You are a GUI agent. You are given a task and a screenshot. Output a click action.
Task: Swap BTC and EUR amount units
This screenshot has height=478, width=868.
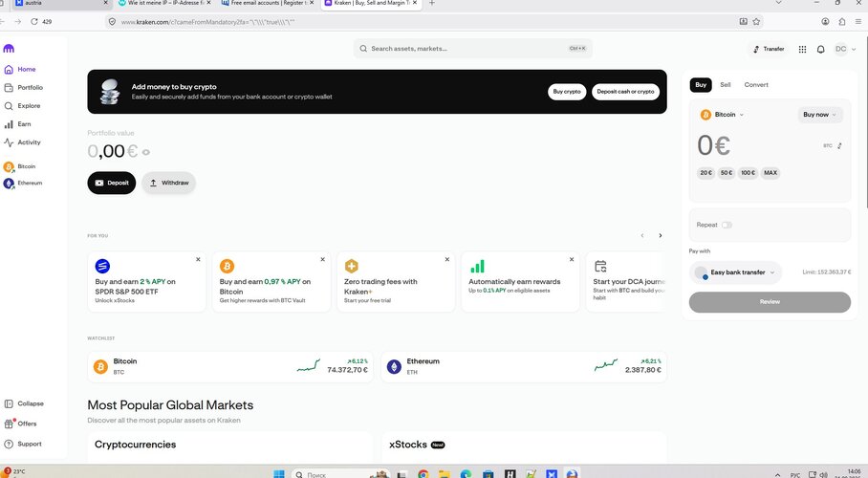click(x=839, y=145)
